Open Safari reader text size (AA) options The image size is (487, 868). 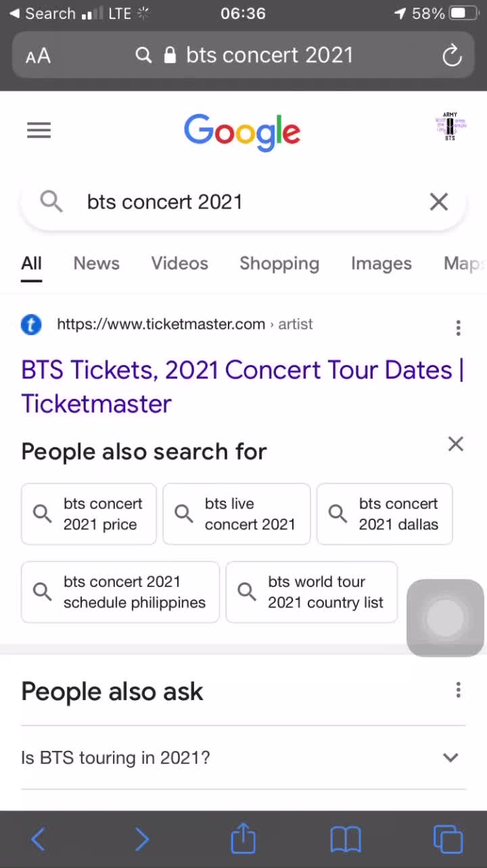coord(38,56)
